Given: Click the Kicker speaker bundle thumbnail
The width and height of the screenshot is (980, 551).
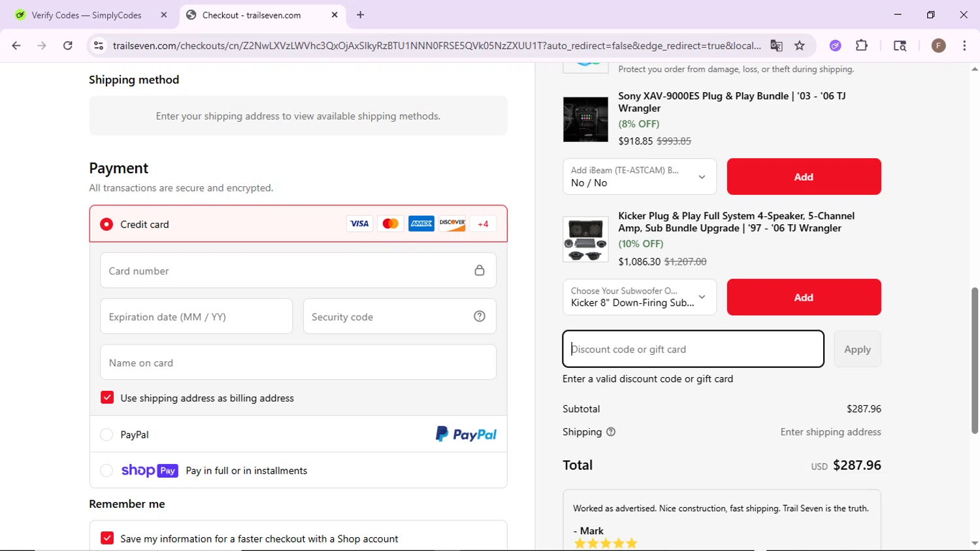Looking at the screenshot, I should pos(585,240).
